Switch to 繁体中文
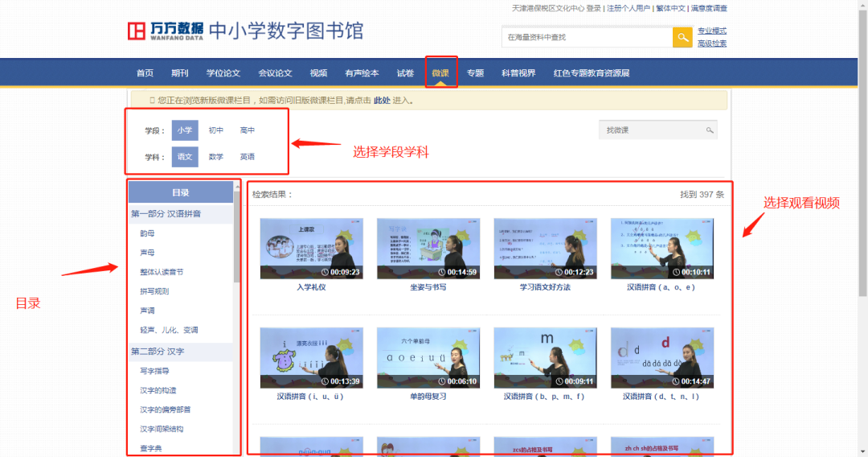 tap(670, 8)
